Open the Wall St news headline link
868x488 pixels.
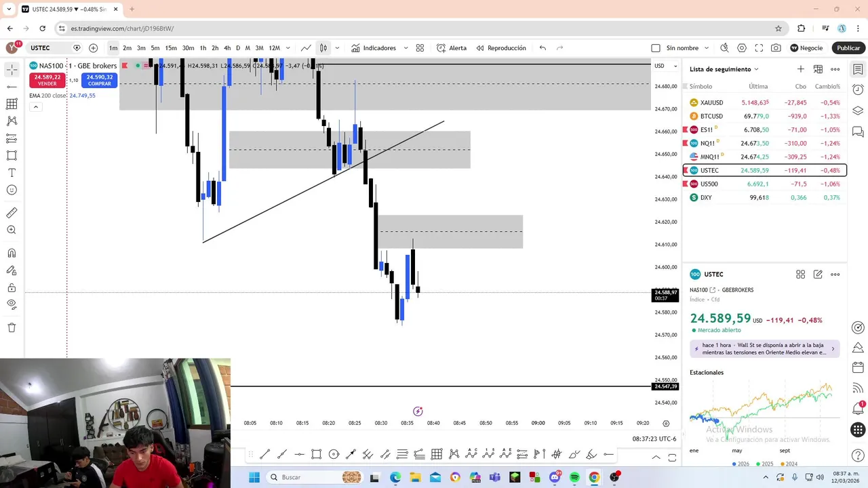pyautogui.click(x=764, y=348)
